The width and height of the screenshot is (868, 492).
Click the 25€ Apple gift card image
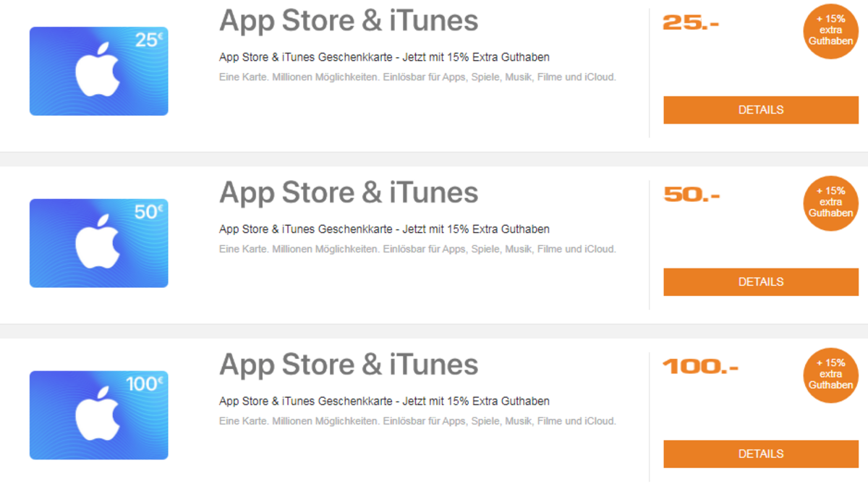(x=98, y=71)
